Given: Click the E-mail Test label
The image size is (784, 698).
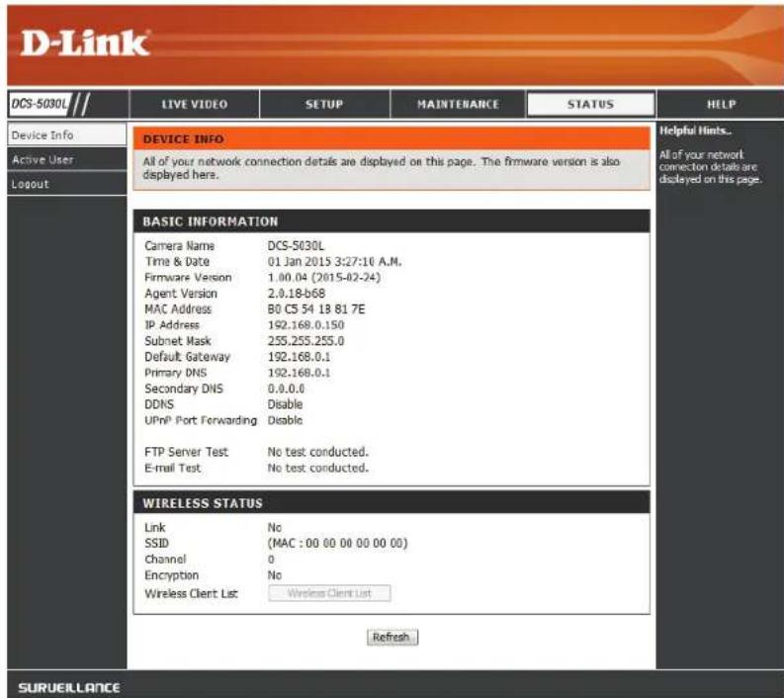Looking at the screenshot, I should pyautogui.click(x=172, y=468).
